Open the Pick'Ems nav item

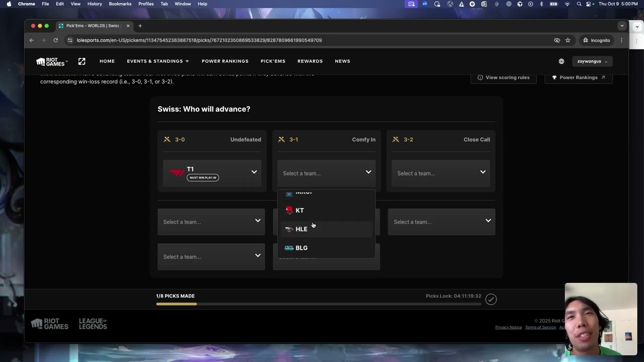[273, 61]
